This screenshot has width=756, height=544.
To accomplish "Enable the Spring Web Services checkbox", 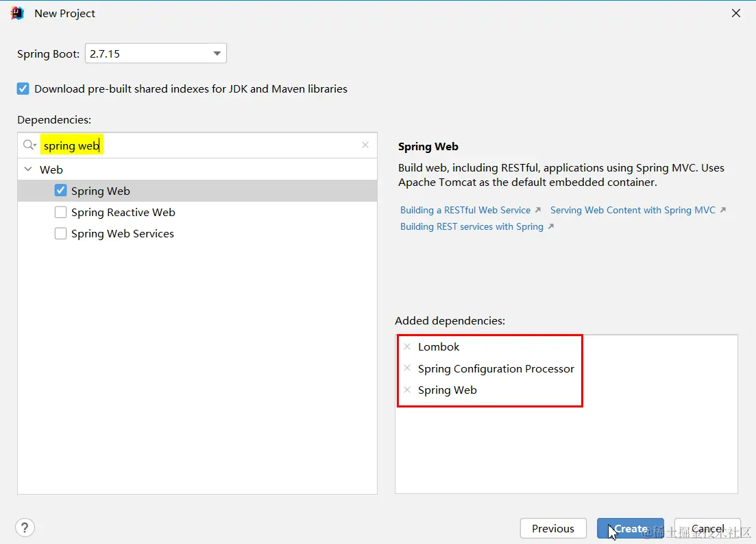I will pos(60,233).
